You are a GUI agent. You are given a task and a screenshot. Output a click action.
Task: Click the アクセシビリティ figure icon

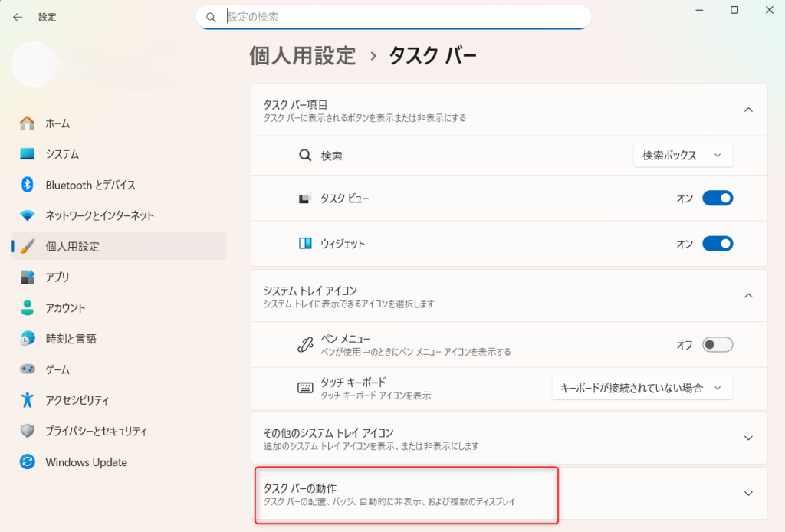pyautogui.click(x=28, y=400)
